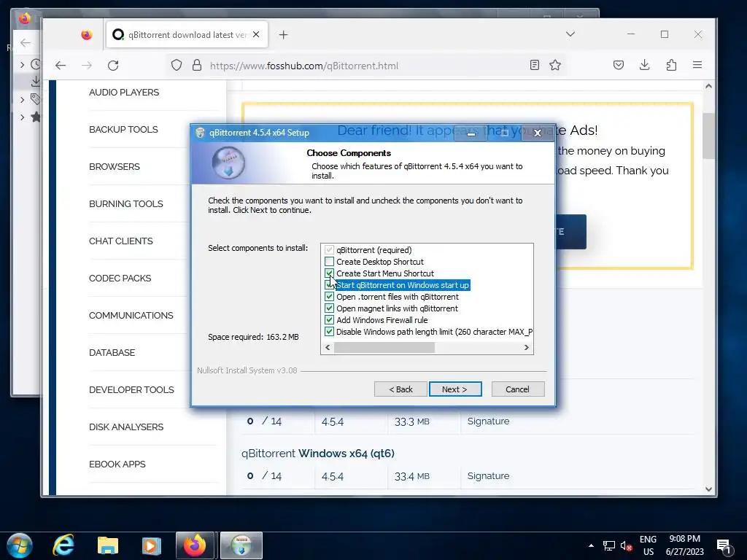Viewport: 747px width, 560px height.
Task: Uncheck Create Start Menu Shortcut
Action: (329, 273)
